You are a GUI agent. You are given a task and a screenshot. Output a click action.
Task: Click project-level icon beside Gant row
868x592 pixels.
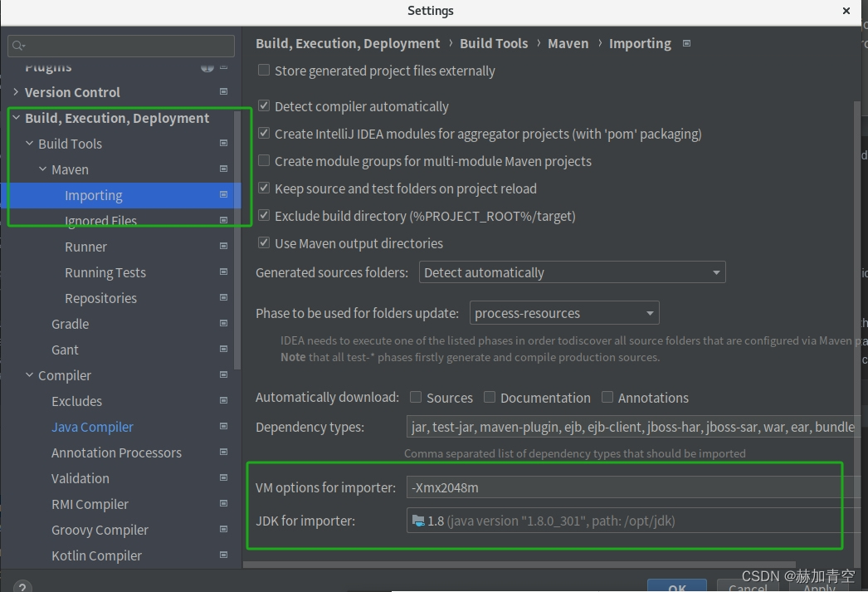224,349
